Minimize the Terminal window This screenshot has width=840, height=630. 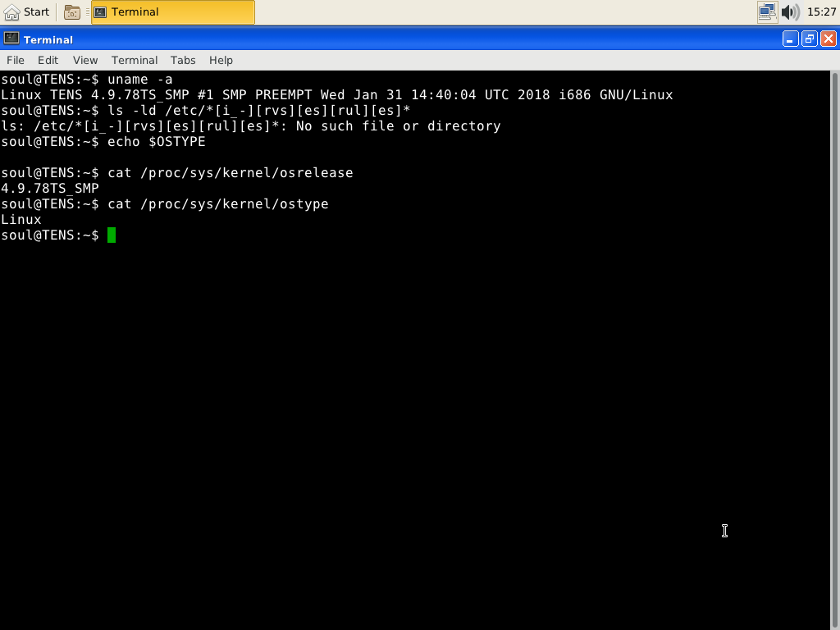tap(790, 39)
